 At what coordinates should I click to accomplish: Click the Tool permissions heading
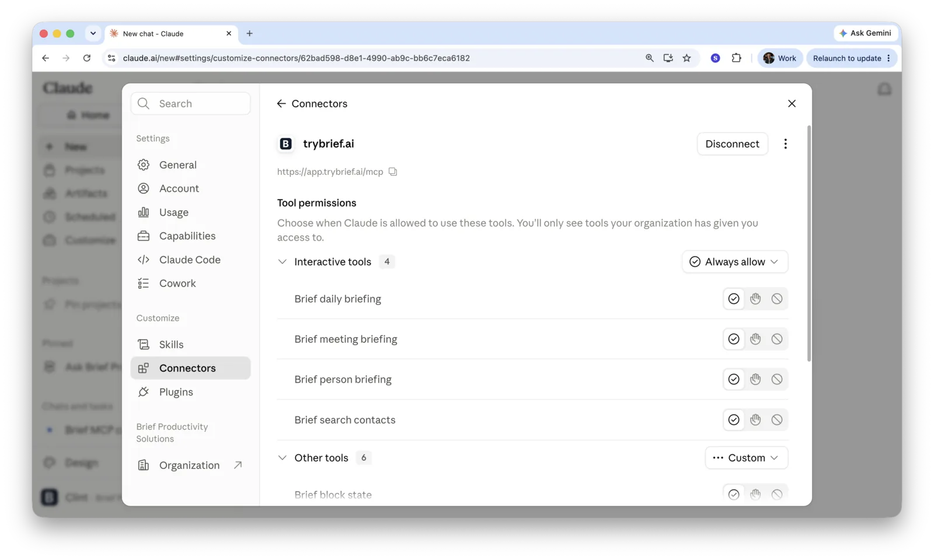coord(316,203)
